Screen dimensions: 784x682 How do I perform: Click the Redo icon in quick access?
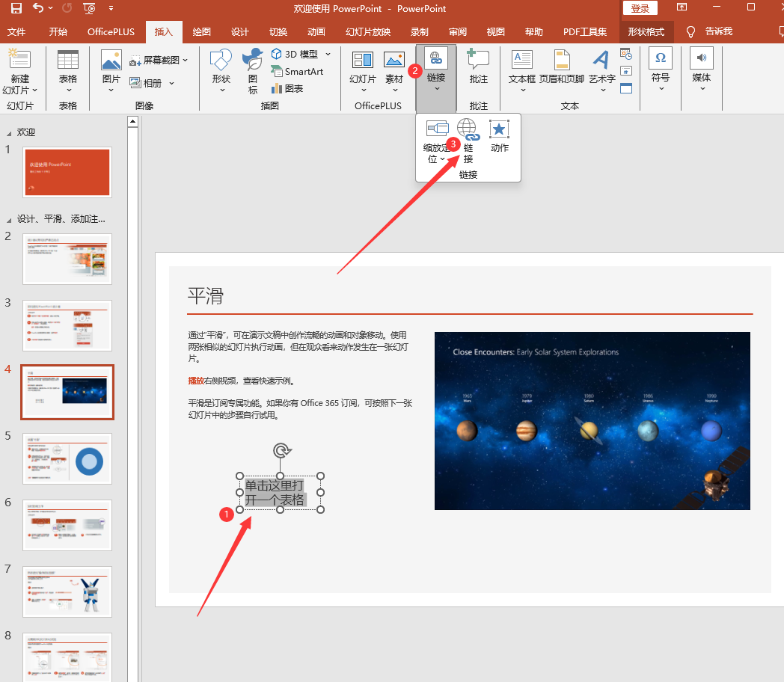(x=67, y=8)
